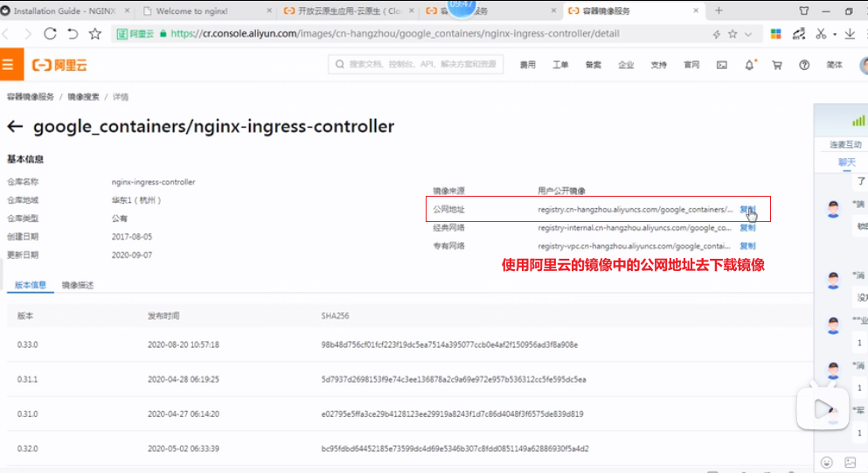Image resolution: width=868 pixels, height=473 pixels.
Task: Click the SHA256 column header
Action: point(335,316)
